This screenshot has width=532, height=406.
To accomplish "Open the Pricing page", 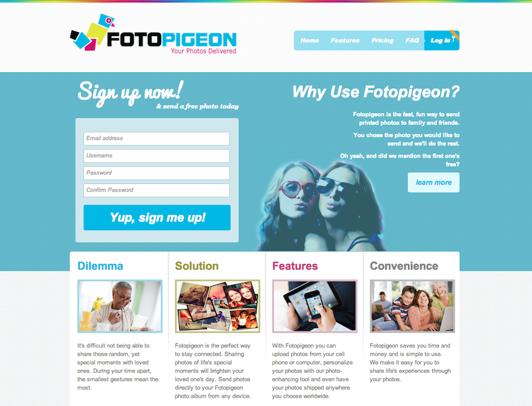I will point(382,40).
